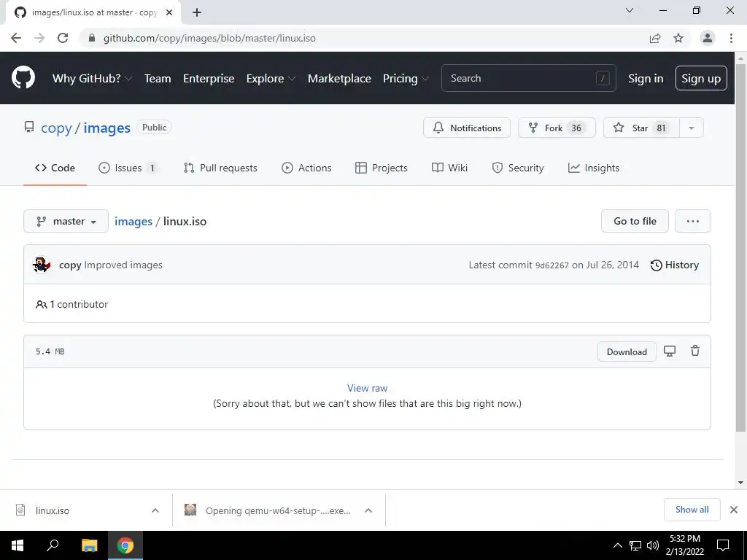
Task: Click Show all downloads
Action: click(692, 510)
